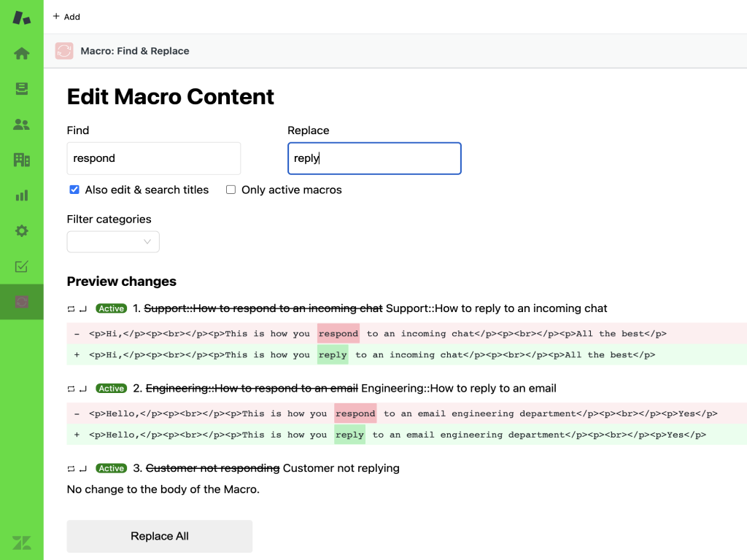Click the Add tab button
Image resolution: width=747 pixels, height=560 pixels.
tap(66, 17)
